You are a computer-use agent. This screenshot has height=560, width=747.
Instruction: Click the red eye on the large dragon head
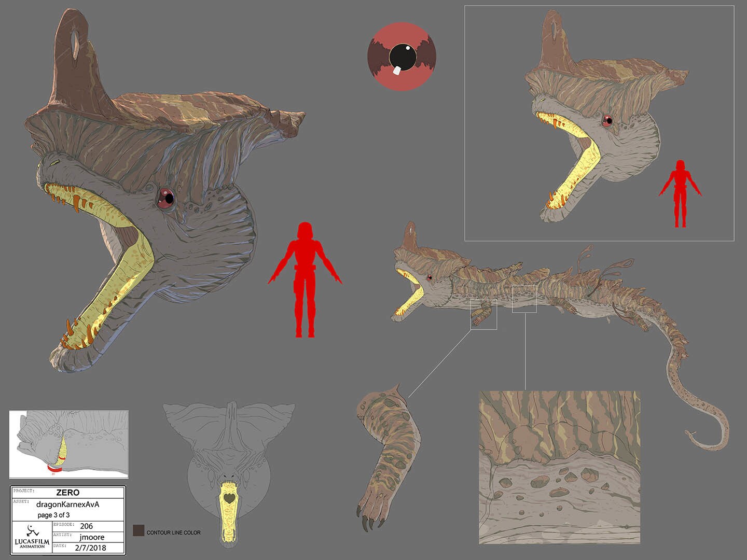166,199
